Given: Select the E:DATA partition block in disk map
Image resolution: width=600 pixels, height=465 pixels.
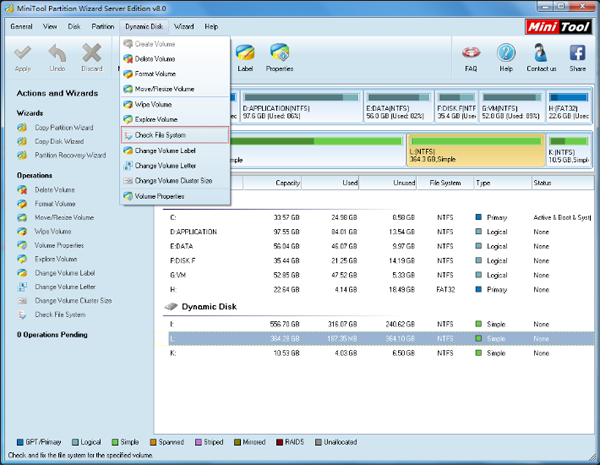Looking at the screenshot, I should [398, 106].
